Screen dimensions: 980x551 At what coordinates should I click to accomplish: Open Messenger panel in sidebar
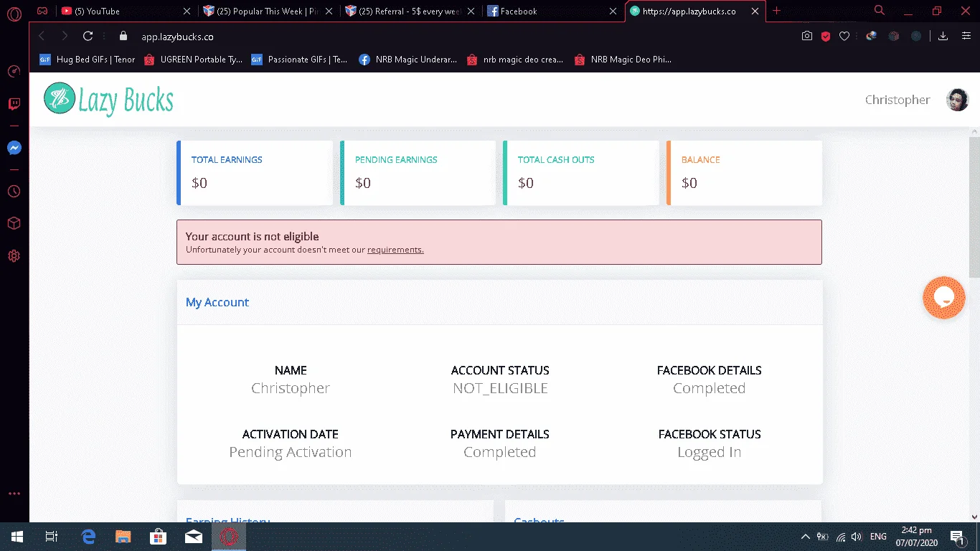coord(14,149)
